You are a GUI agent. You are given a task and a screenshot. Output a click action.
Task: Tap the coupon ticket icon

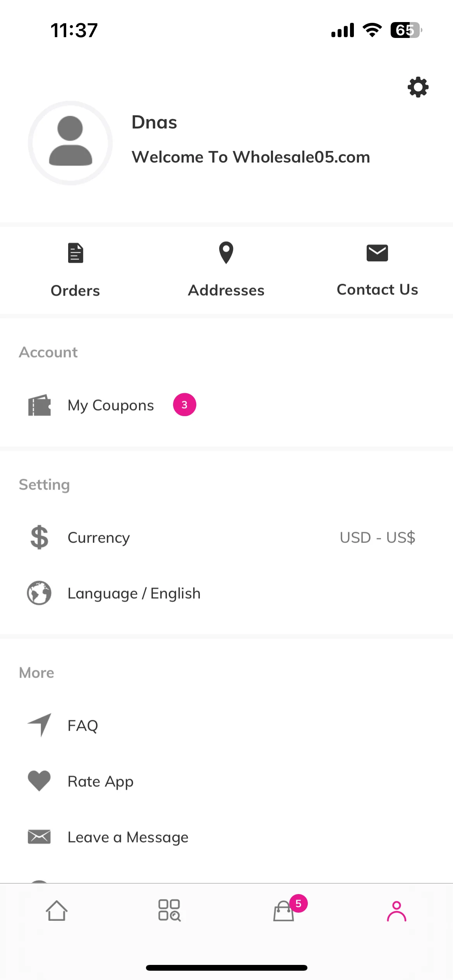point(39,405)
